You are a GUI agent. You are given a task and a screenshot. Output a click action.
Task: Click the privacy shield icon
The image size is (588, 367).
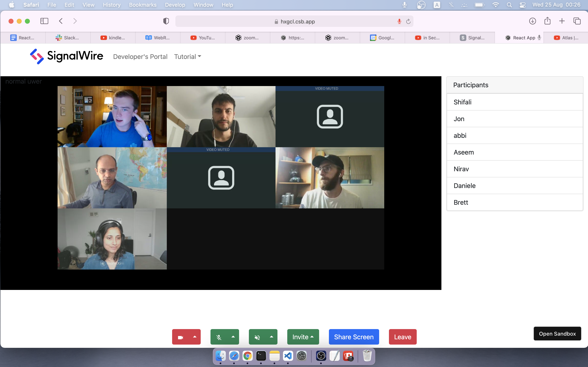pyautogui.click(x=166, y=21)
